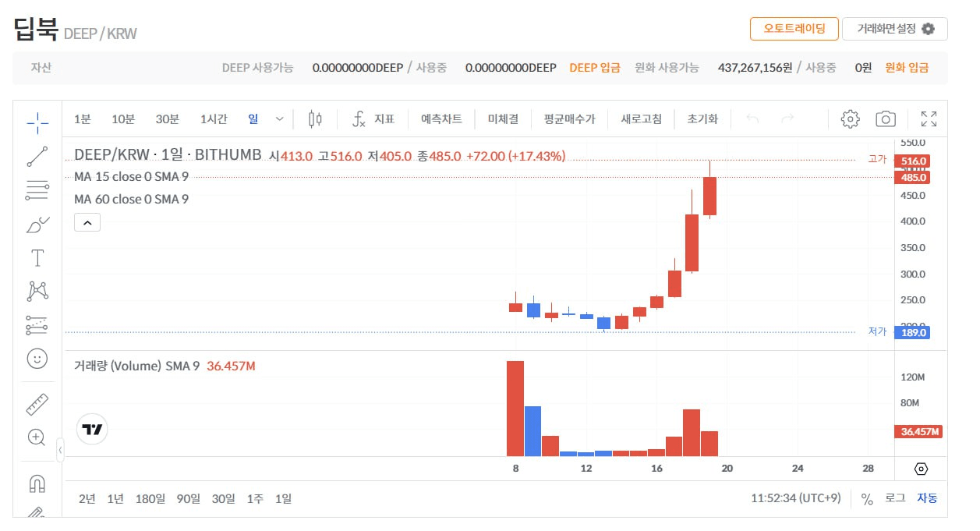The image size is (980, 531).
Task: Click the DEEP/KRW · 1일 · BITHUMB title
Action: (x=168, y=155)
